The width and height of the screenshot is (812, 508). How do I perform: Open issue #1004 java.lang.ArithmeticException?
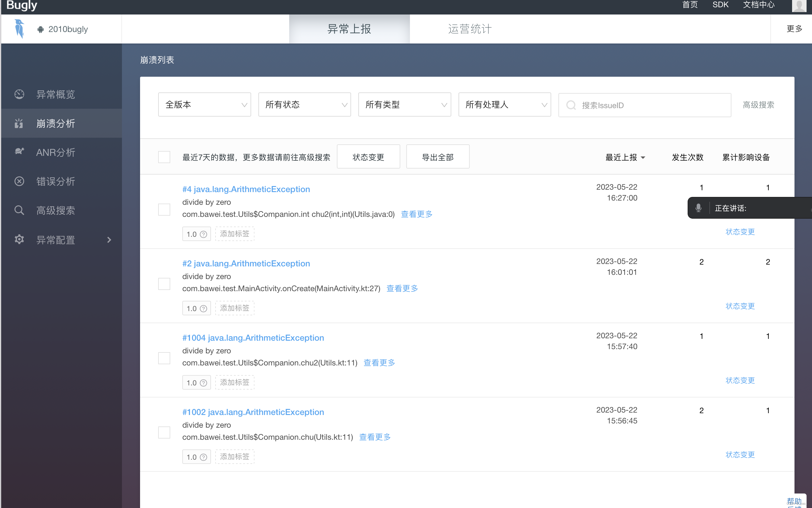pos(253,338)
